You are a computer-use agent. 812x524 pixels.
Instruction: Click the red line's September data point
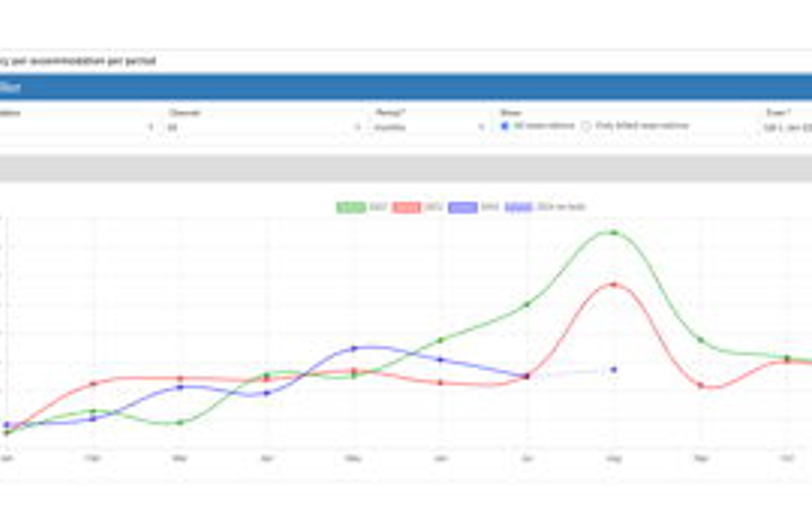[701, 385]
